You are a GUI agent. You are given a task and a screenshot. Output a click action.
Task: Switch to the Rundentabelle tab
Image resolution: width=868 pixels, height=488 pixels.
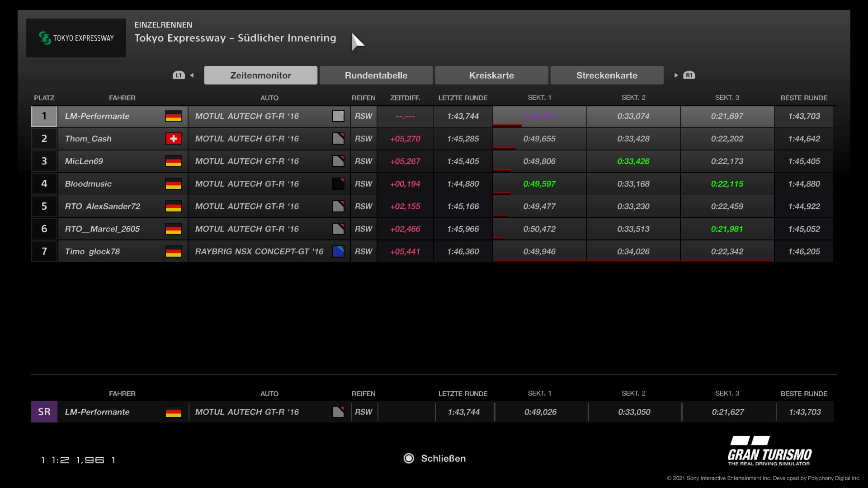(376, 75)
